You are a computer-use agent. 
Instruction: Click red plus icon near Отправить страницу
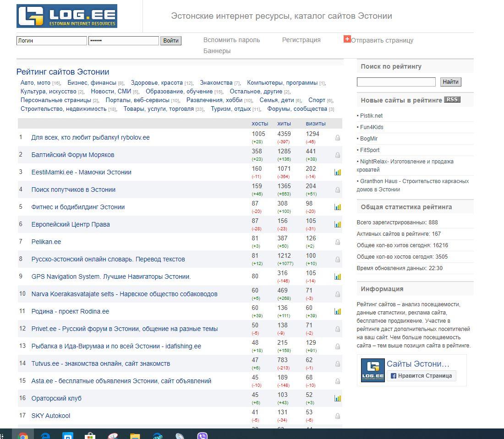coord(347,39)
